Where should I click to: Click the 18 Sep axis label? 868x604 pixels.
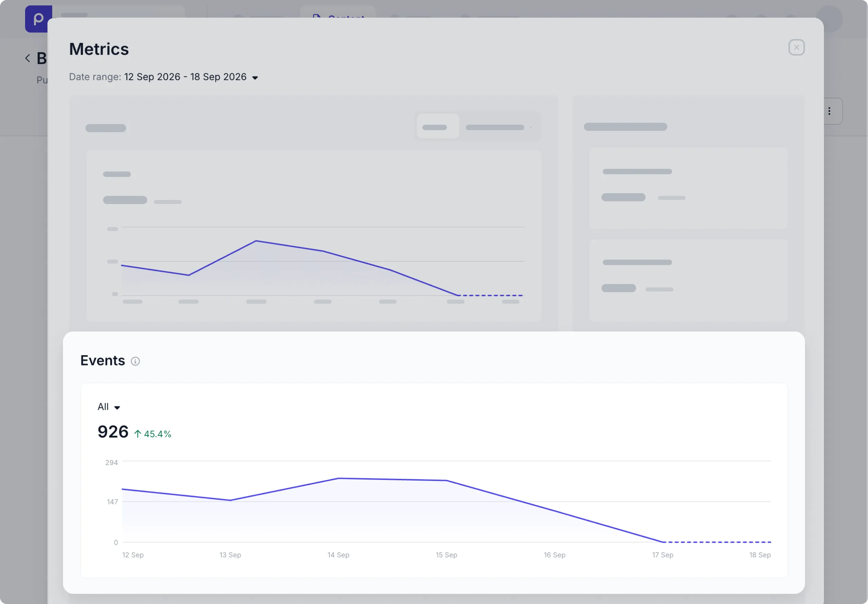pyautogui.click(x=760, y=555)
